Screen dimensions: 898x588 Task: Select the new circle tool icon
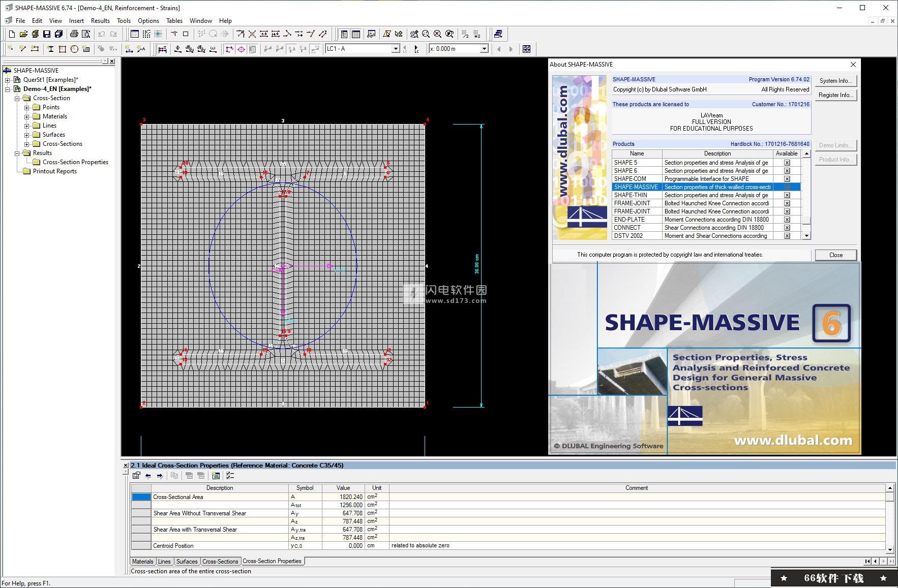74,49
